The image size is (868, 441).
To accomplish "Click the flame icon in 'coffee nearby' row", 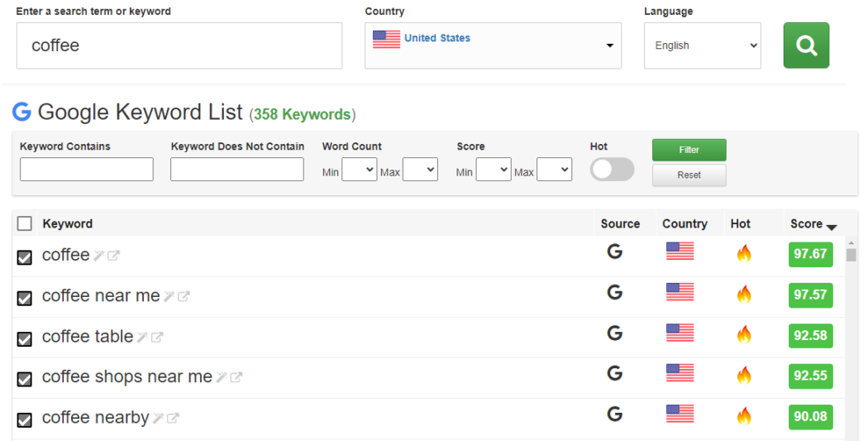I will pos(744,416).
